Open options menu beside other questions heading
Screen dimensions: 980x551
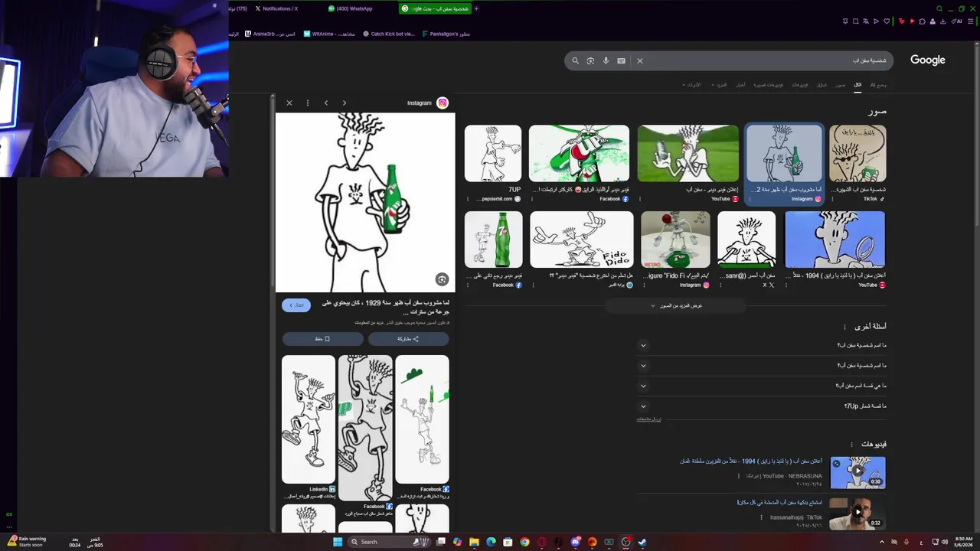pos(844,327)
